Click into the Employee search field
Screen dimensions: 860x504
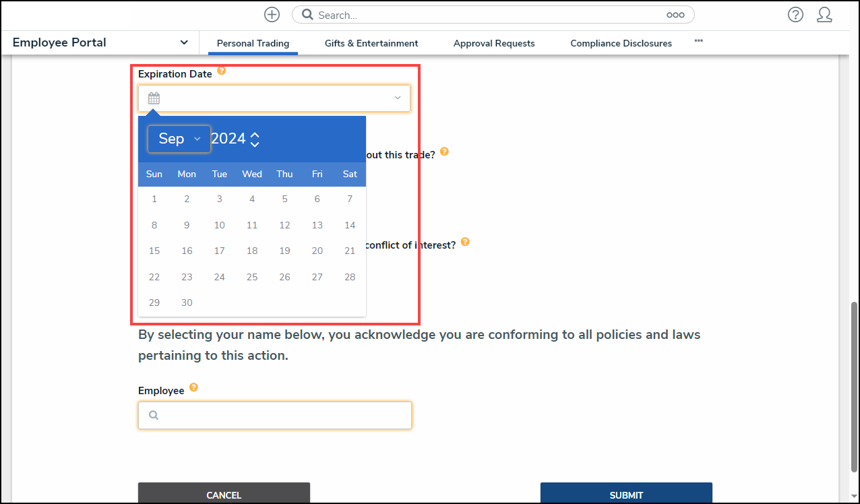[x=283, y=416]
